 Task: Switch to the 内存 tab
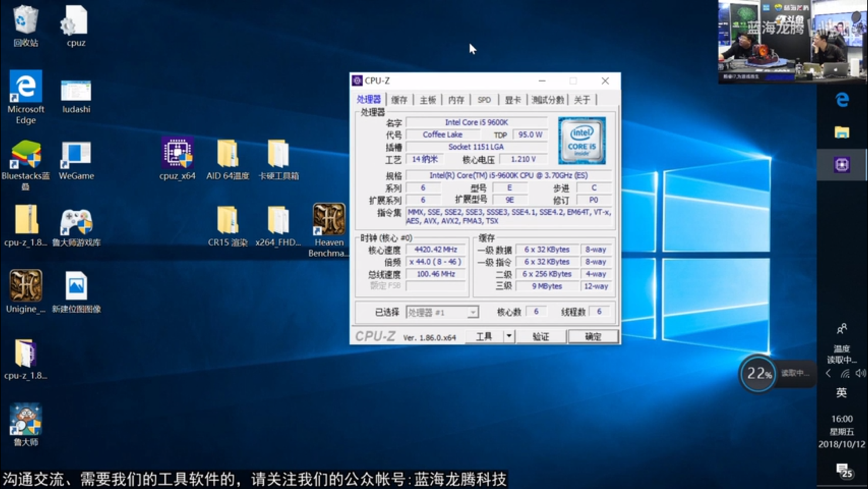pos(456,100)
